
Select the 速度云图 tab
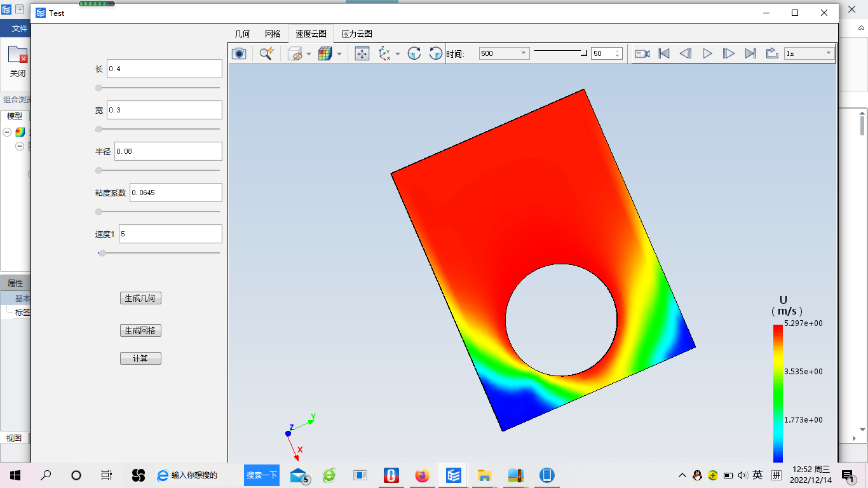tap(311, 34)
